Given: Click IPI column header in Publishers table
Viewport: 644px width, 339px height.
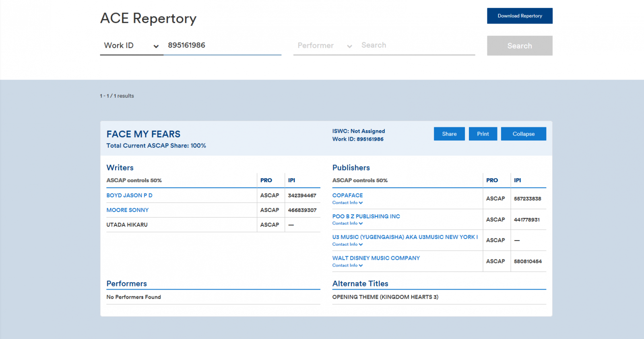Looking at the screenshot, I should coord(517,180).
